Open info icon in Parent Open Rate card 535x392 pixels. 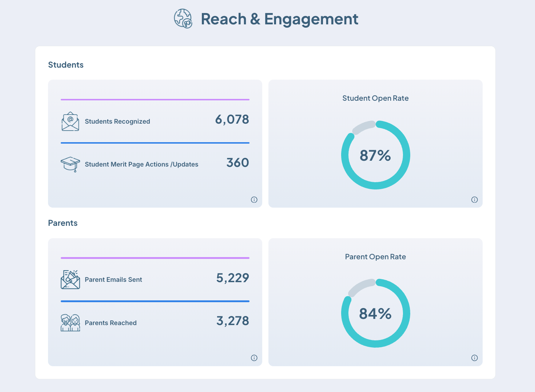[x=475, y=358]
